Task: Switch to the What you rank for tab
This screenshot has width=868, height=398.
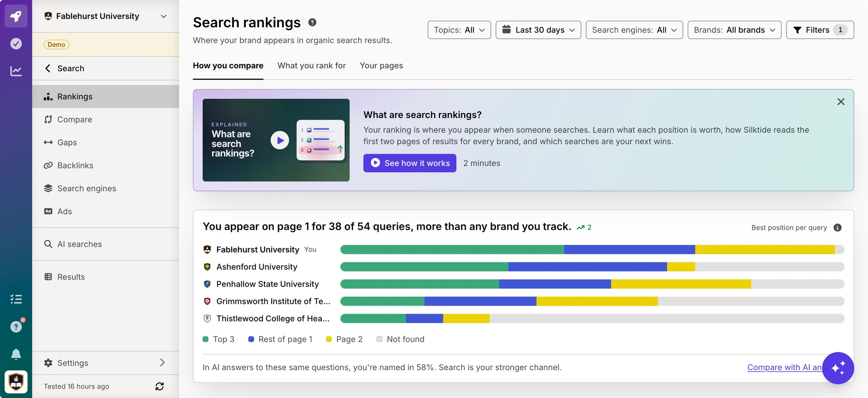Action: coord(312,66)
